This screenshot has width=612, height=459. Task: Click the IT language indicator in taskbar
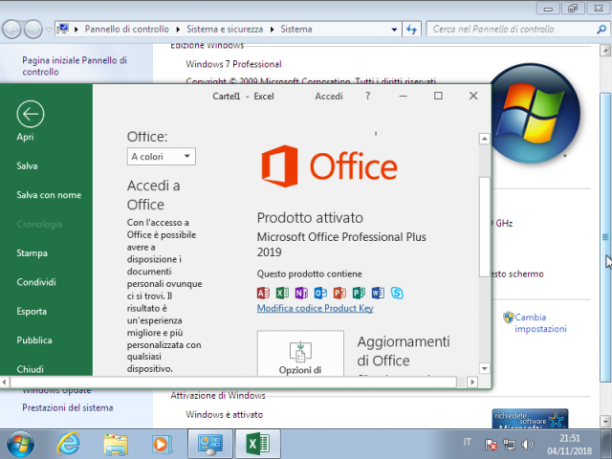(x=467, y=443)
